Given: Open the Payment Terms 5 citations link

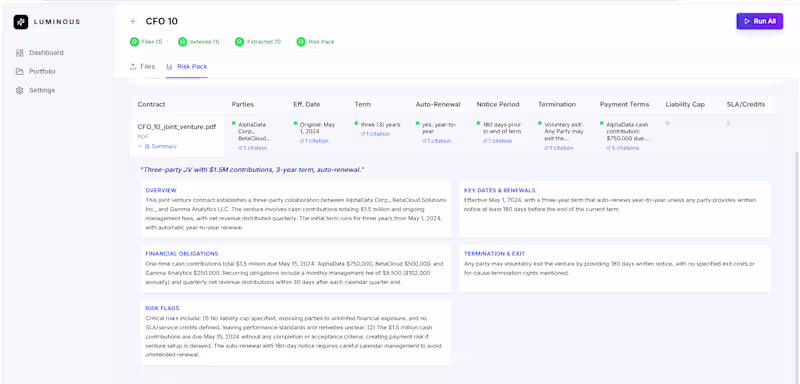Looking at the screenshot, I should 622,148.
